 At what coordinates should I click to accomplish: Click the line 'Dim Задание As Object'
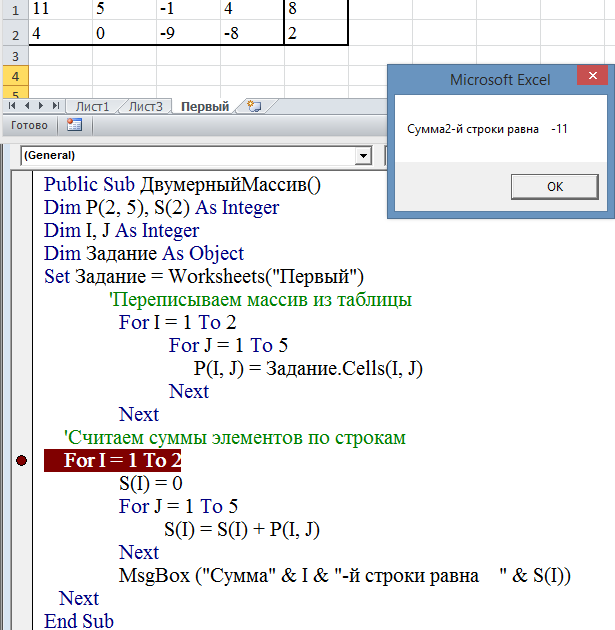[144, 254]
